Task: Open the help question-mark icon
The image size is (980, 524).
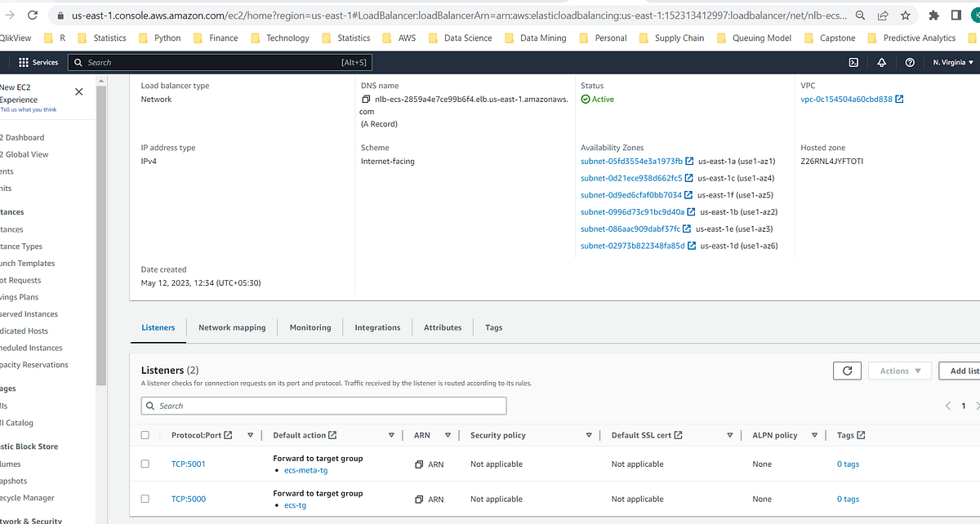Action: 910,62
